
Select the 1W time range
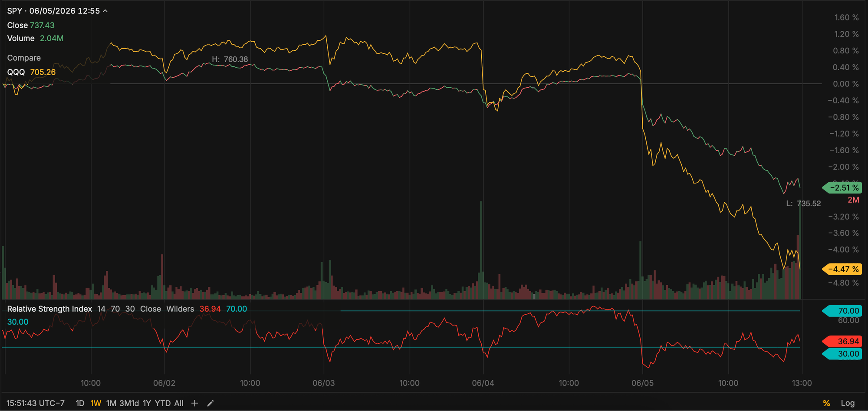click(95, 403)
